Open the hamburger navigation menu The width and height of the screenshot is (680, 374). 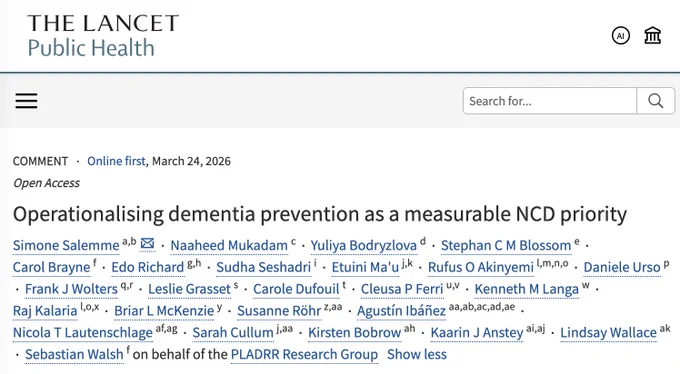[x=26, y=101]
